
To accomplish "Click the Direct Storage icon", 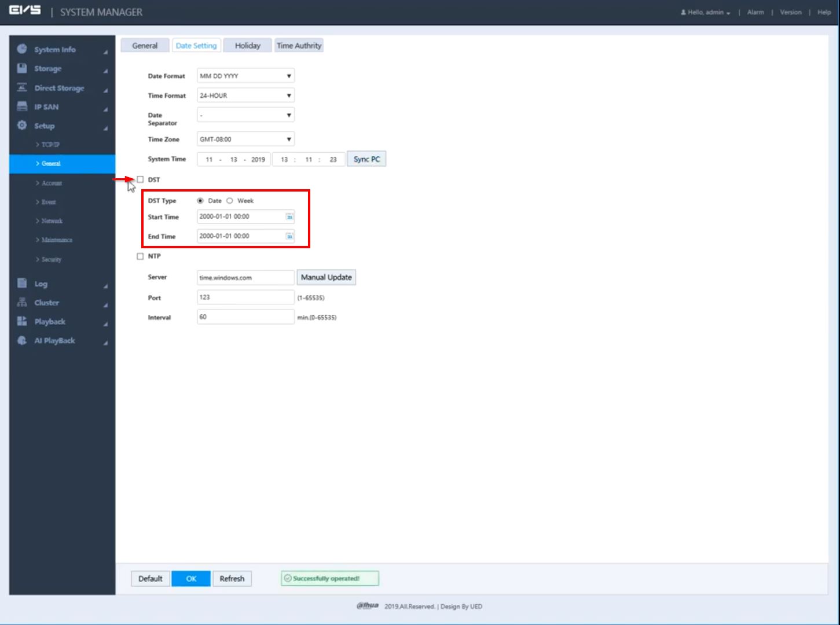I will pos(22,87).
